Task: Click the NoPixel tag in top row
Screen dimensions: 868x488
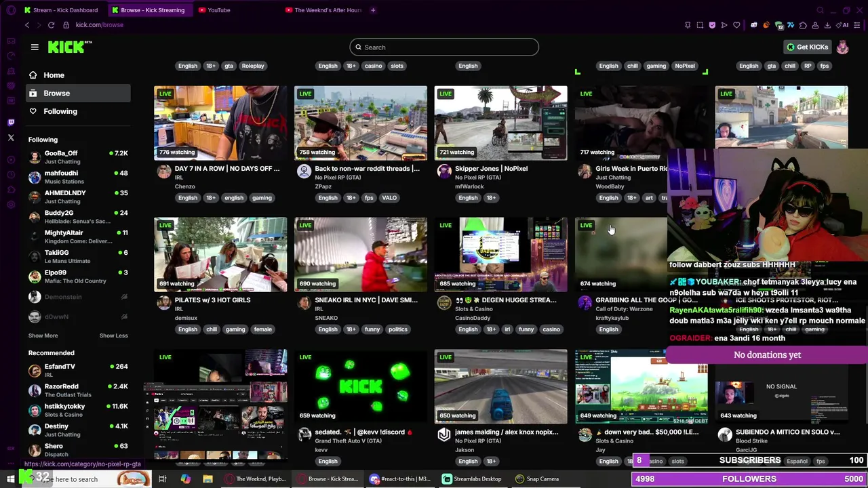Action: click(x=685, y=66)
